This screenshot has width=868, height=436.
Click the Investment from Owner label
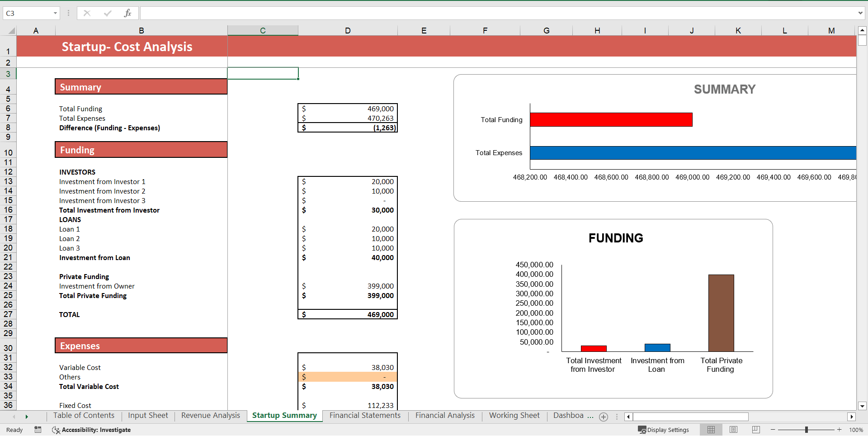(x=97, y=286)
